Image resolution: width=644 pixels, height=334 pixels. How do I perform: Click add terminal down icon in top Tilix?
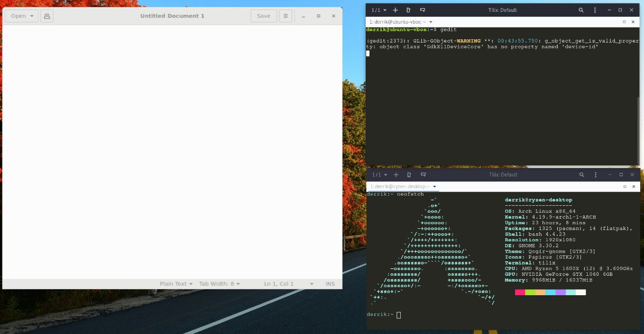pyautogui.click(x=423, y=10)
